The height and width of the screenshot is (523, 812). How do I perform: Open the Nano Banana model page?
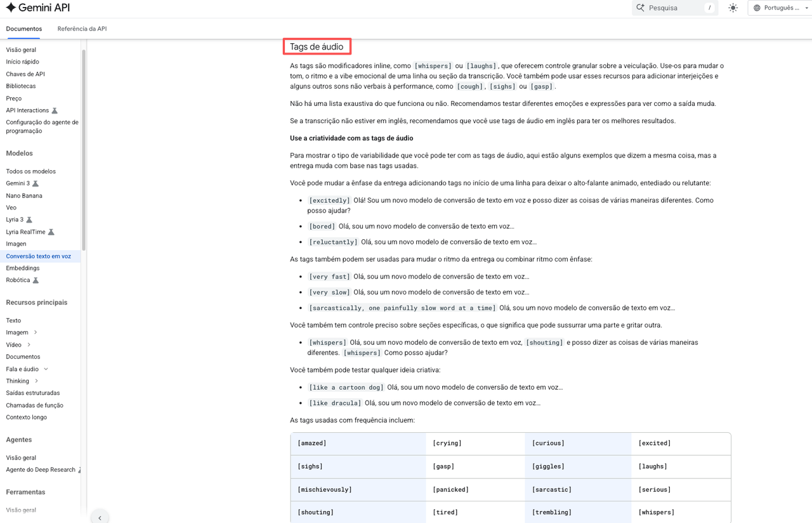coord(24,195)
